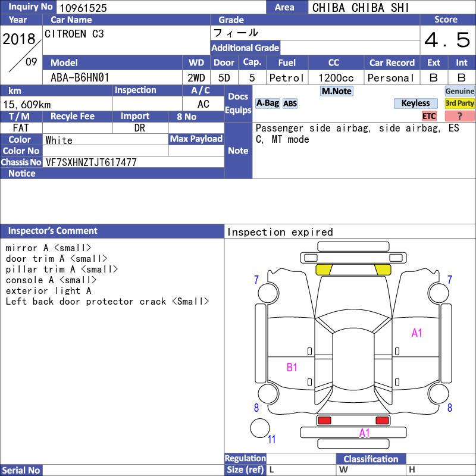This screenshot has width=476, height=476.
Task: Click the A/C value AC
Action: coord(203,104)
